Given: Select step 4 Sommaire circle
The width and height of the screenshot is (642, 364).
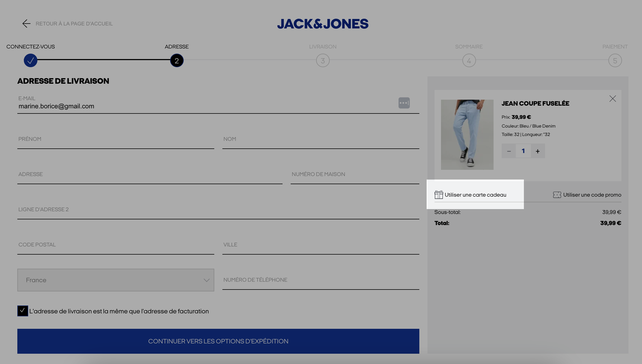Looking at the screenshot, I should (x=469, y=60).
